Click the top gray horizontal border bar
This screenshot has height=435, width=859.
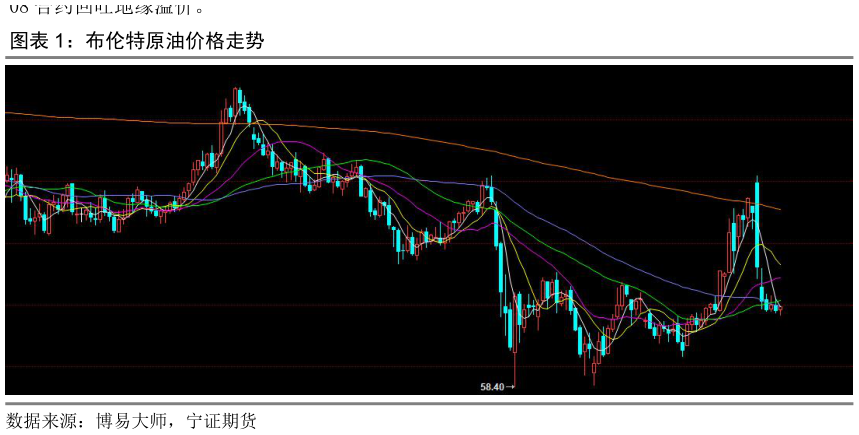[429, 57]
